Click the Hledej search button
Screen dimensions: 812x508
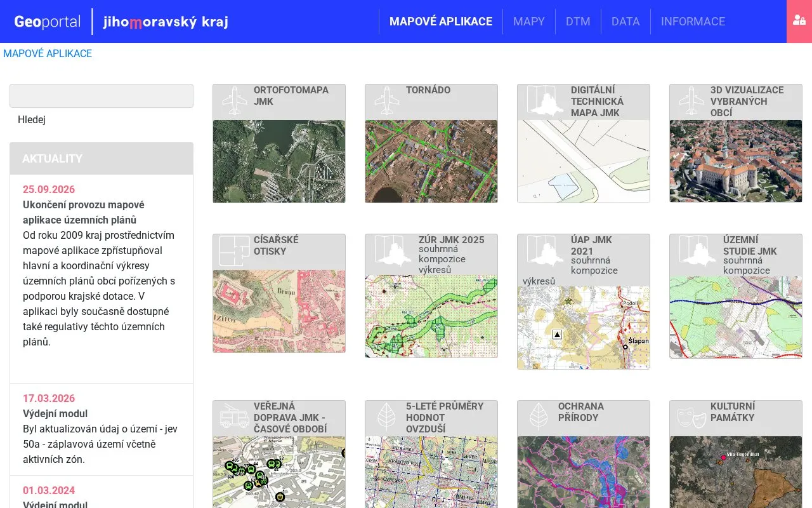tap(32, 119)
